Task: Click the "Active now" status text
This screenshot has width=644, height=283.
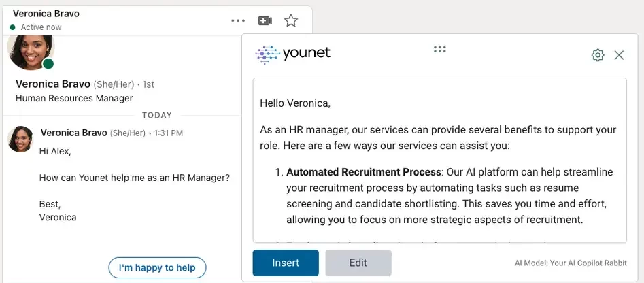Action: click(x=41, y=27)
